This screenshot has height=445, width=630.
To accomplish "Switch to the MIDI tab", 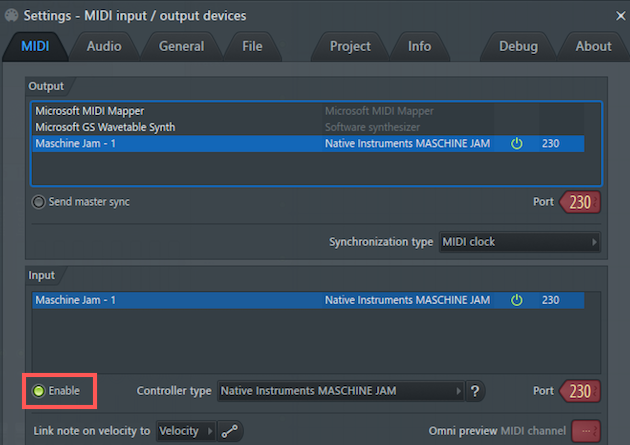I will click(x=35, y=46).
